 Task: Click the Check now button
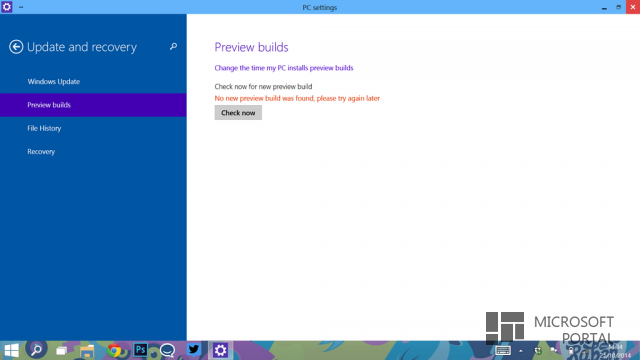(x=238, y=113)
